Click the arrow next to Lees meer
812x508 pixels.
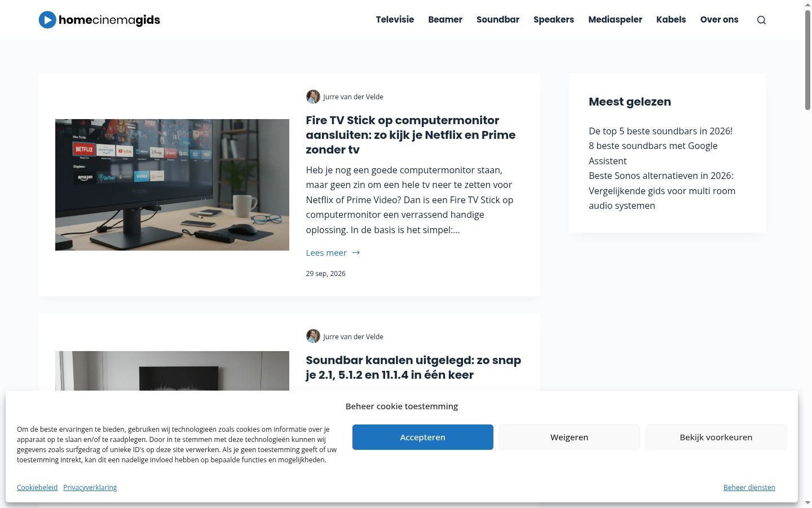(356, 253)
